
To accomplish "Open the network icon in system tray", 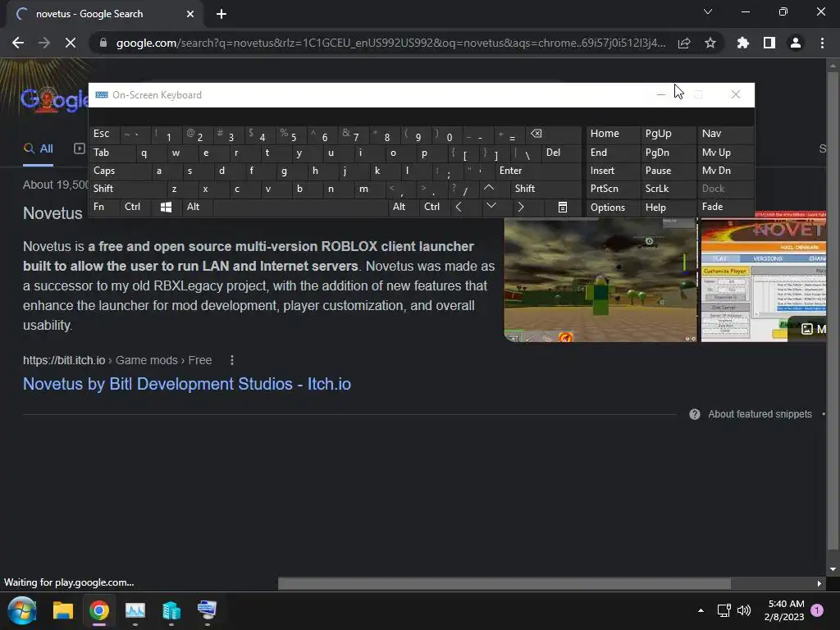I will point(724,610).
